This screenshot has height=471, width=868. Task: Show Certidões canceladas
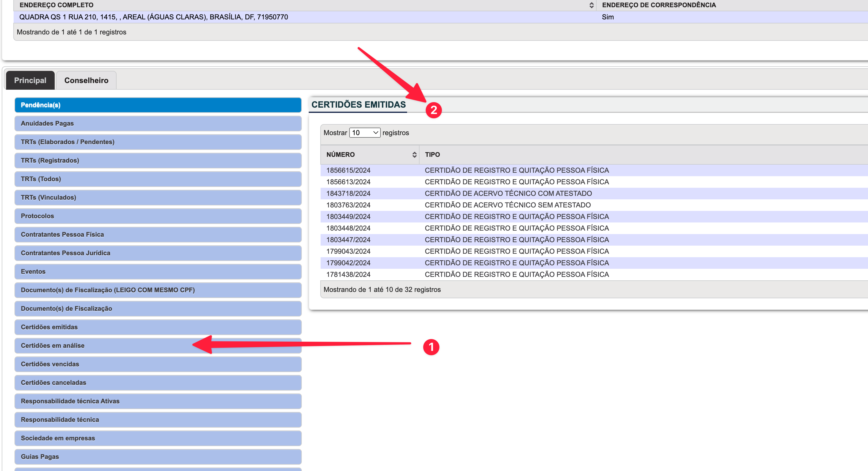[x=158, y=383]
